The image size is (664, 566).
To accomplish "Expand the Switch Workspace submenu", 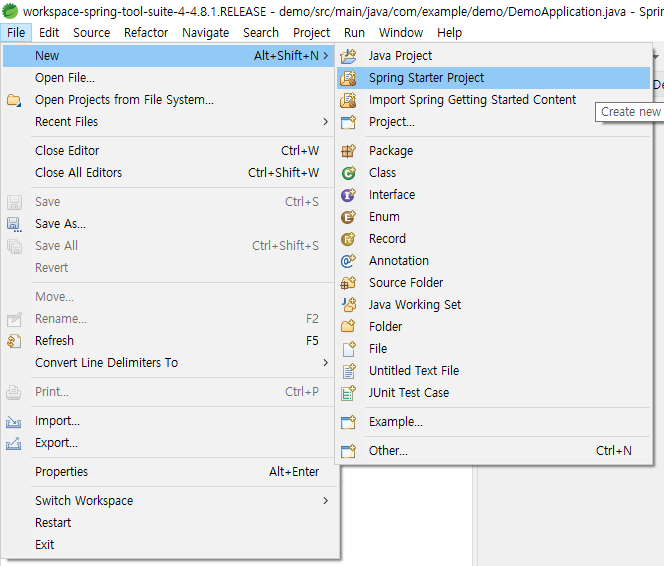I will coord(326,501).
